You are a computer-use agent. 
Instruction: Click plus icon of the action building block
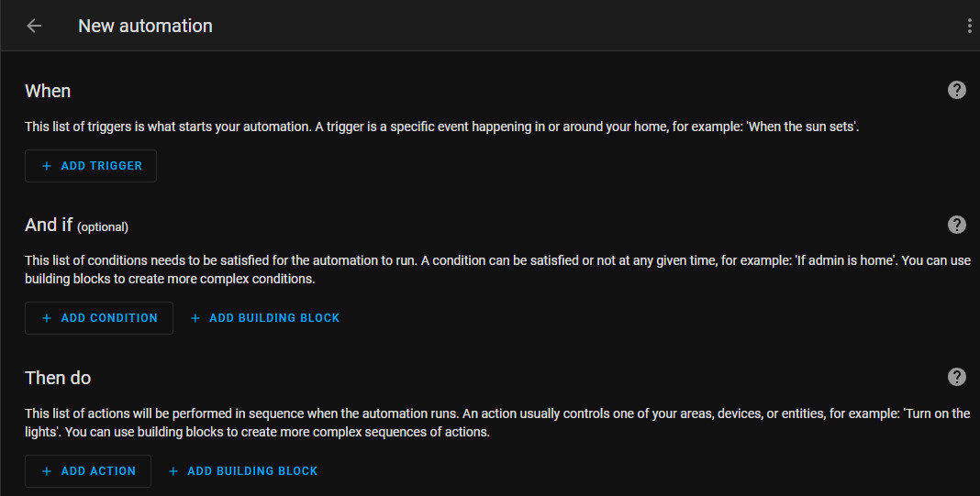(173, 471)
